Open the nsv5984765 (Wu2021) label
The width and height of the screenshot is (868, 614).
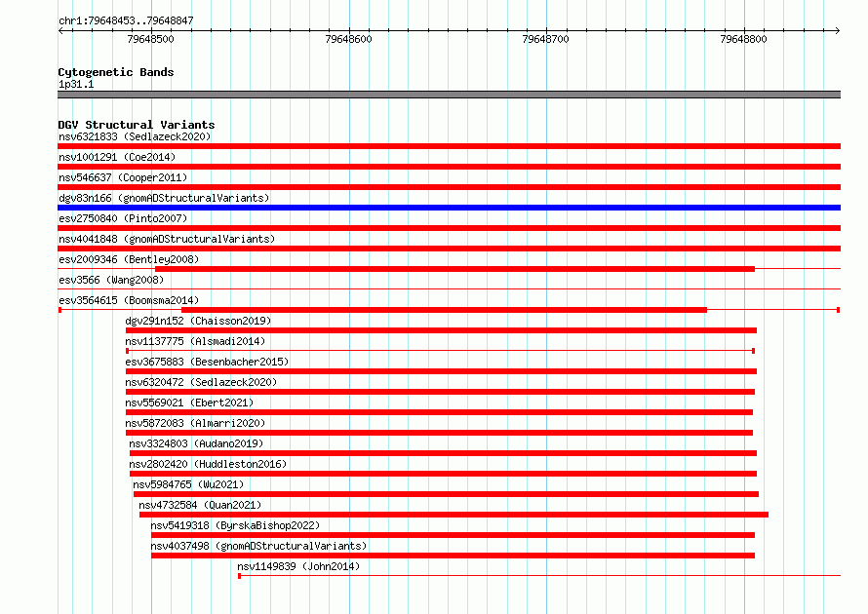188,484
